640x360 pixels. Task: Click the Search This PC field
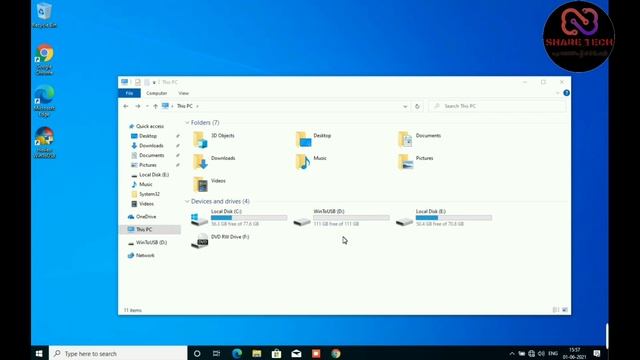coord(497,106)
